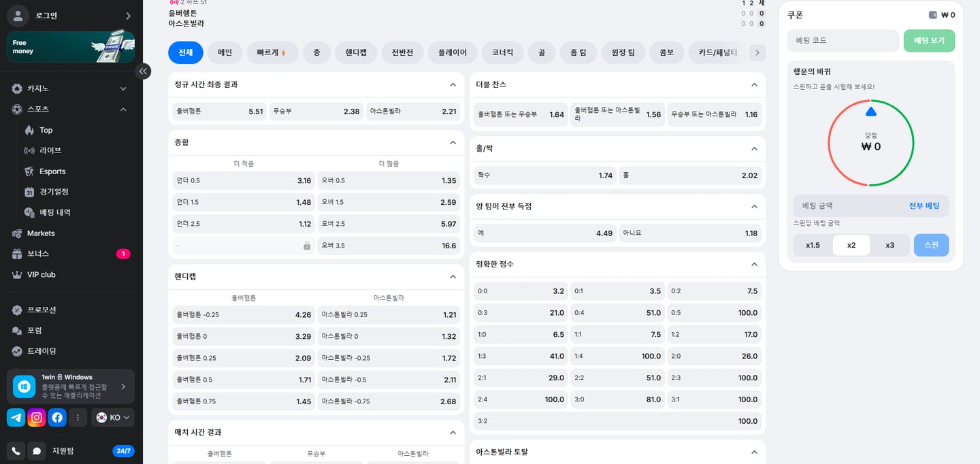Bet on 울버햄튼 win at 5.51
The image size is (980, 464).
coord(219,112)
